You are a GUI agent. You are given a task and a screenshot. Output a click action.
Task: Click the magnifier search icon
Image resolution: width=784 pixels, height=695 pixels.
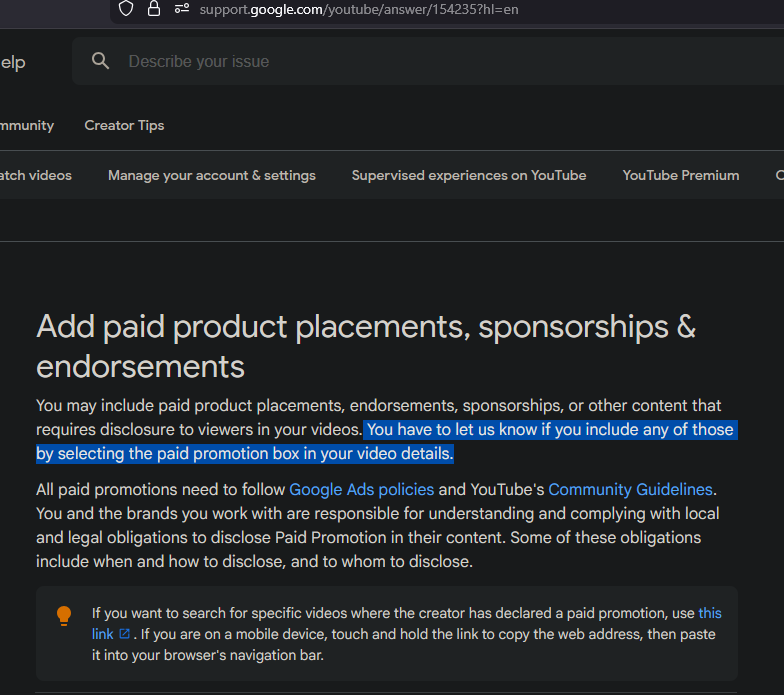pos(100,61)
